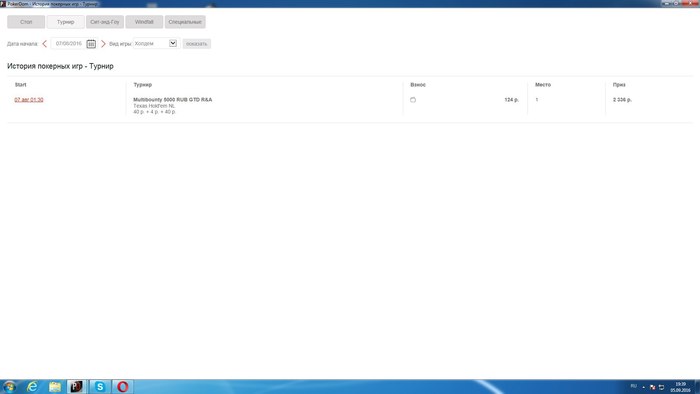Screen dimensions: 700x394
Task: Click the Приз column header
Action: [619, 84]
